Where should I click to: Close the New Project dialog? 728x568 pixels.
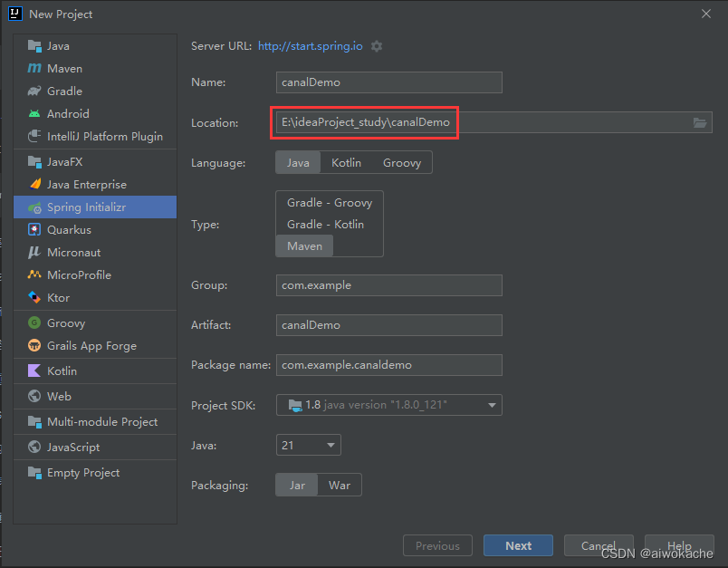706,14
